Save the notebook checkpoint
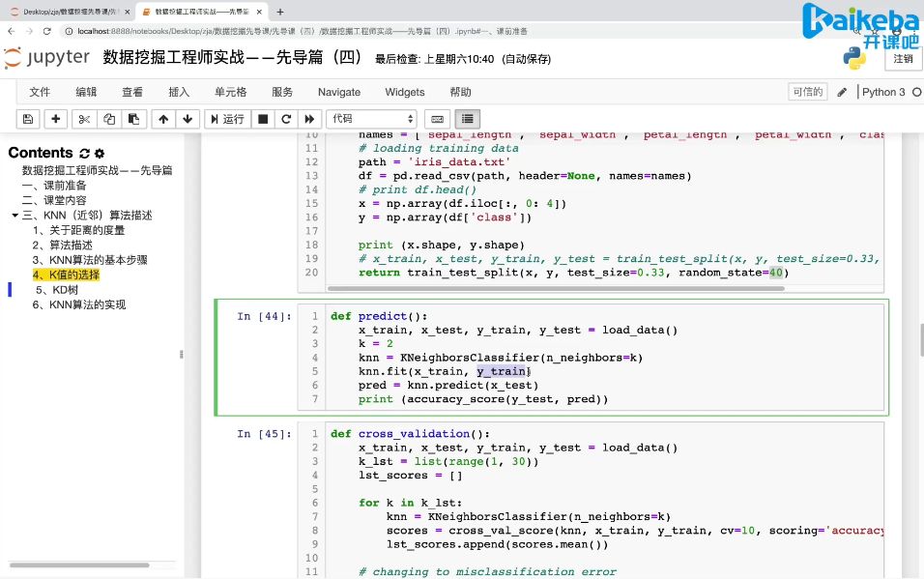The width and height of the screenshot is (924, 579). 28,118
